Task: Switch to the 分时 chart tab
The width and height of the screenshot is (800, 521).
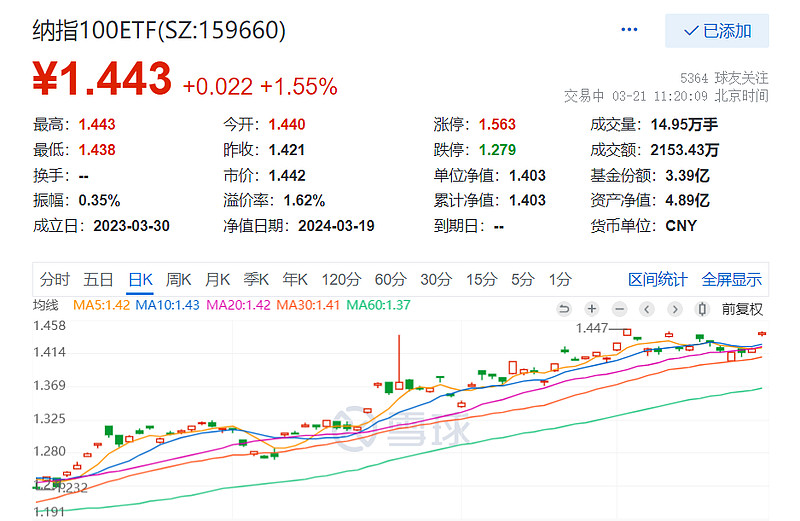Action: (x=55, y=280)
